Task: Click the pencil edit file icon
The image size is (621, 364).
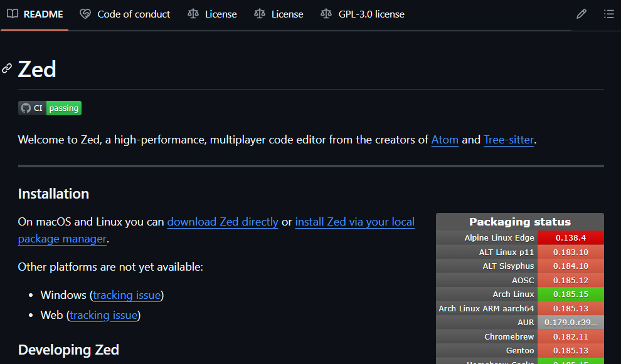Action: tap(581, 14)
